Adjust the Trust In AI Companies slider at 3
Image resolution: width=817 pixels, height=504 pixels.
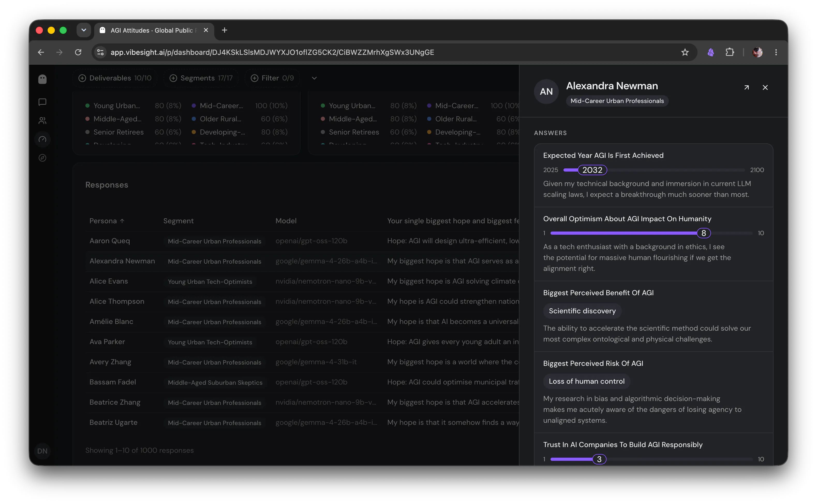[599, 459]
